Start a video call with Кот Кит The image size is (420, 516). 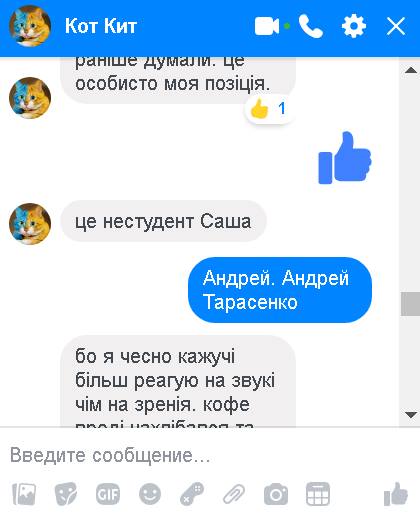(267, 26)
